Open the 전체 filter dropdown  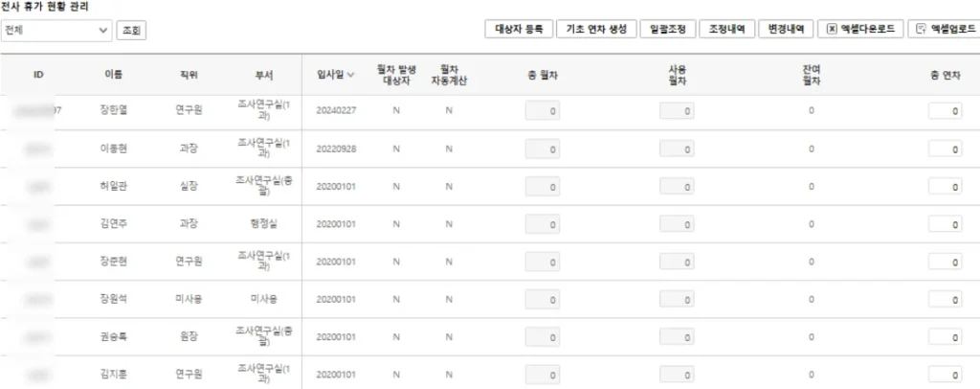point(56,31)
